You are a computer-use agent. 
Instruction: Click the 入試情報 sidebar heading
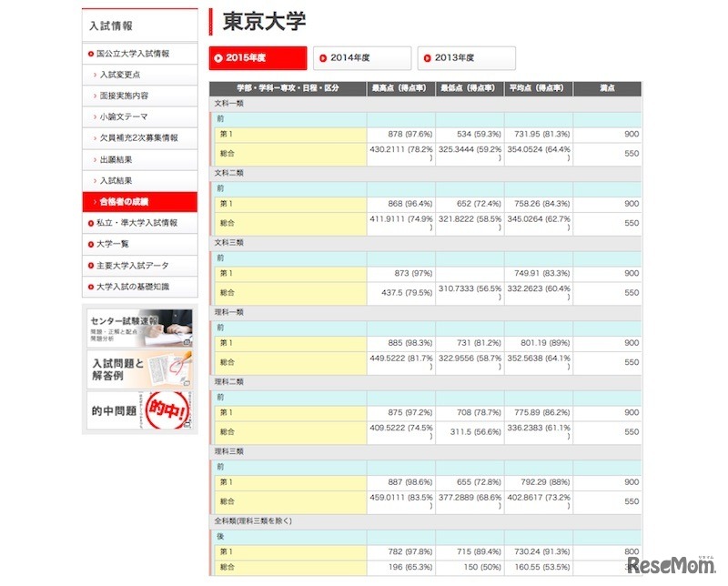coord(111,26)
